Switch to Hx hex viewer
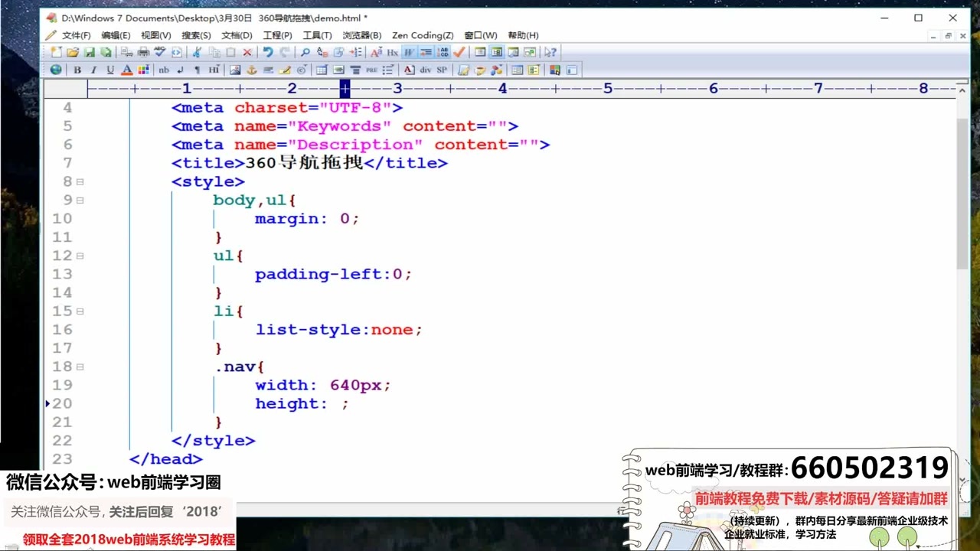This screenshot has width=980, height=551. pyautogui.click(x=393, y=52)
